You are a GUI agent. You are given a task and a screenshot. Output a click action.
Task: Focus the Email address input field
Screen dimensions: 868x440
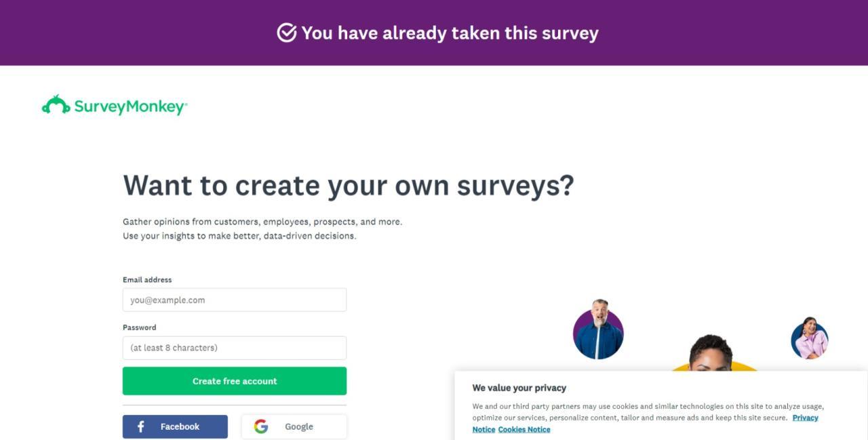[234, 300]
